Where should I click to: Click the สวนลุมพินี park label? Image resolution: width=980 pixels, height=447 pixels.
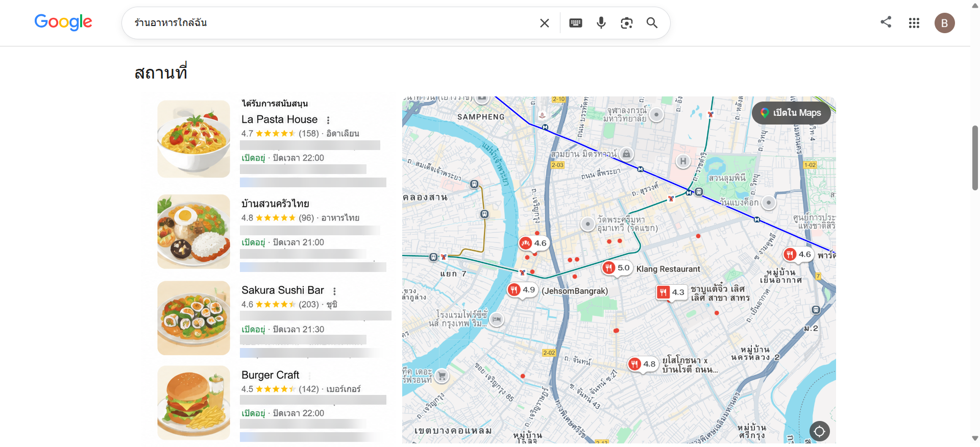[727, 178]
